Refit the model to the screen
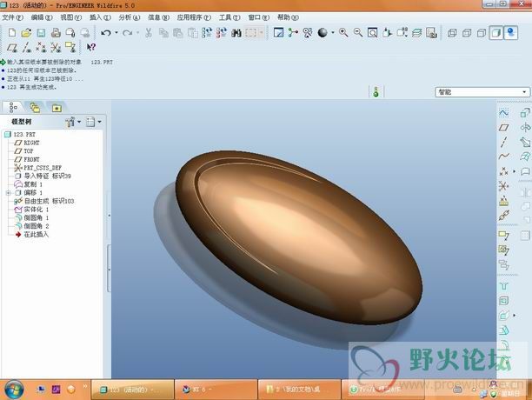 [x=373, y=32]
